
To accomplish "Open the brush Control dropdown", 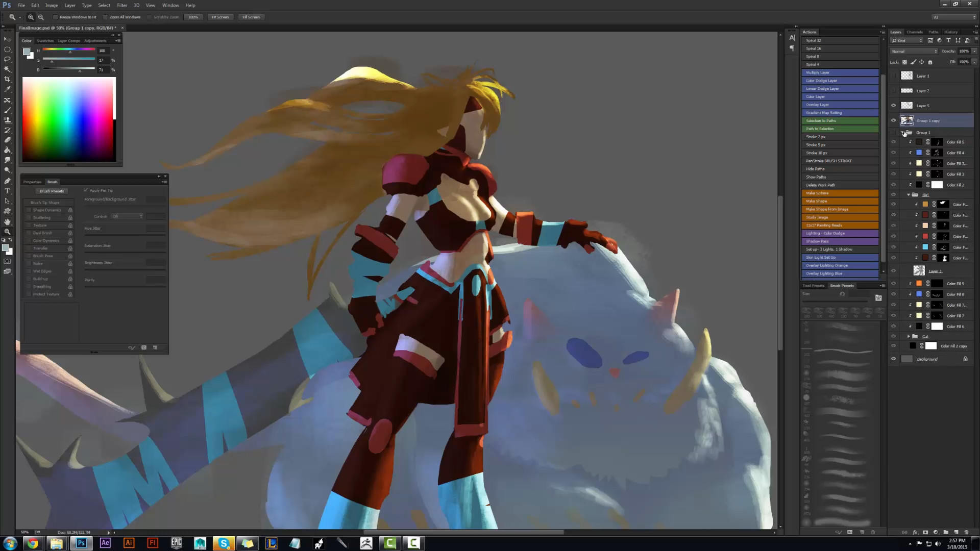I will pyautogui.click(x=128, y=216).
